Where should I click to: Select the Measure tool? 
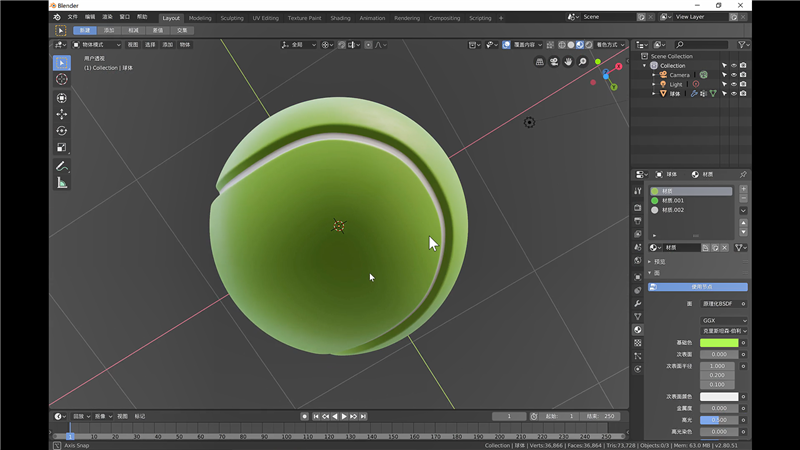[x=62, y=183]
